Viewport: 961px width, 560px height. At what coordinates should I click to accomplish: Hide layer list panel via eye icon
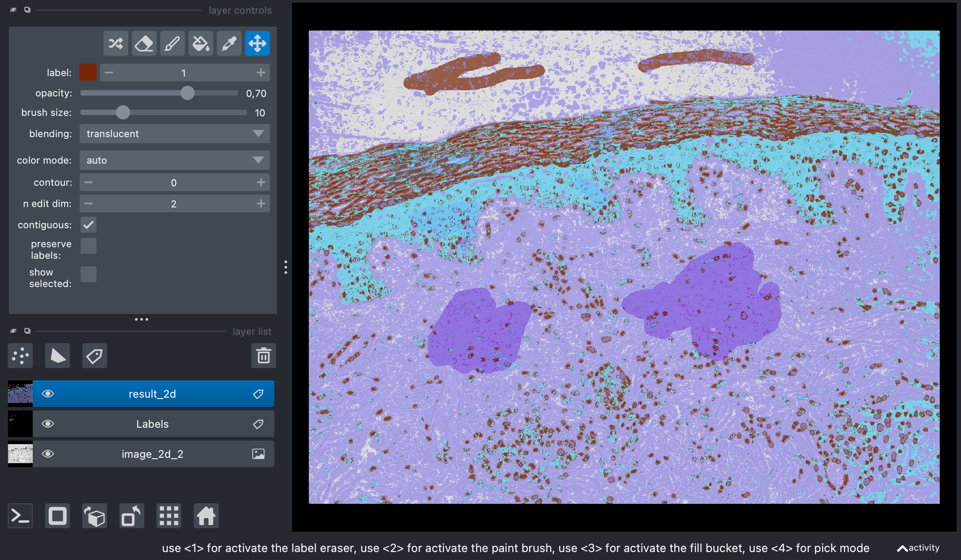13,331
